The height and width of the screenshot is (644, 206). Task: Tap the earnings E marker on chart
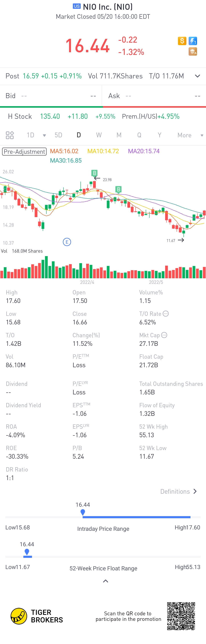(67, 242)
